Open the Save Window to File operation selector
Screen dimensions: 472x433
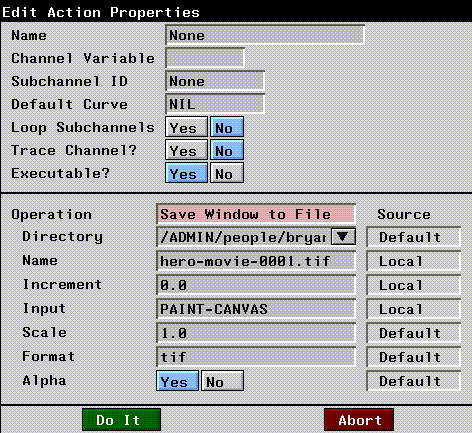tap(256, 214)
